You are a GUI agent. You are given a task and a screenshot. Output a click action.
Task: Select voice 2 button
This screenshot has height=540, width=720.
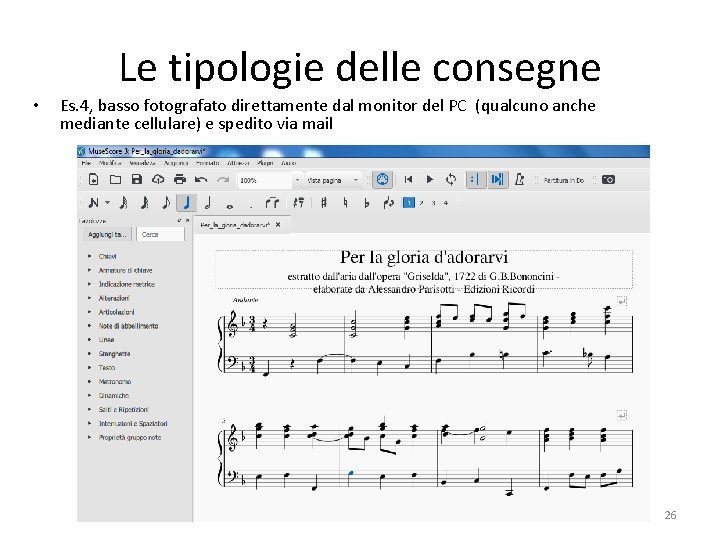point(422,203)
